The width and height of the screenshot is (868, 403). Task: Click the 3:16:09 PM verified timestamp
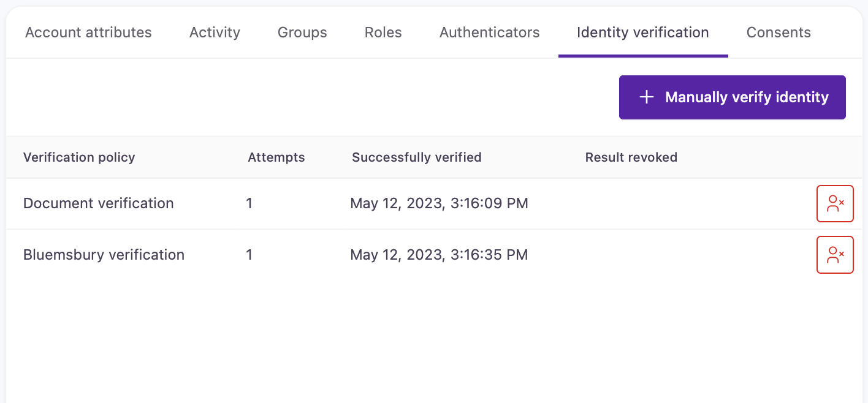click(x=439, y=203)
